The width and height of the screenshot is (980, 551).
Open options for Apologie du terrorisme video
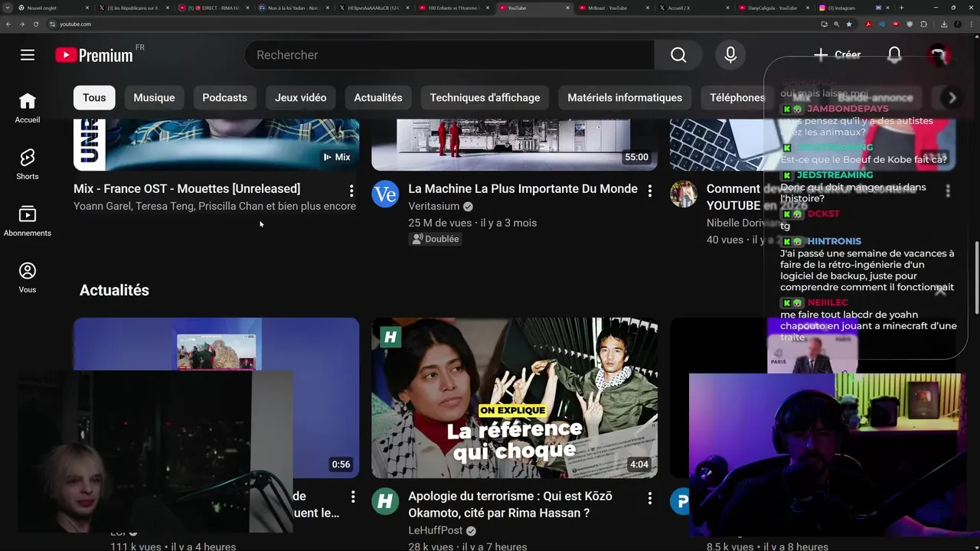pos(650,498)
